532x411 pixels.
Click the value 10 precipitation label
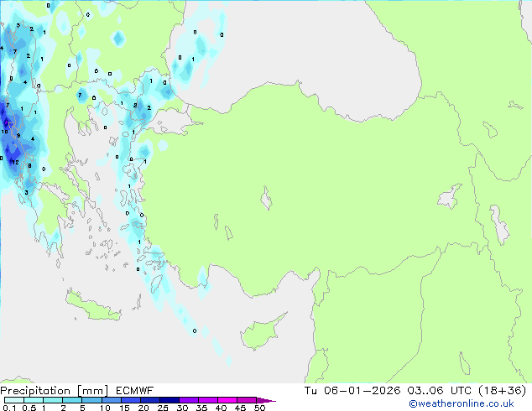click(5, 132)
